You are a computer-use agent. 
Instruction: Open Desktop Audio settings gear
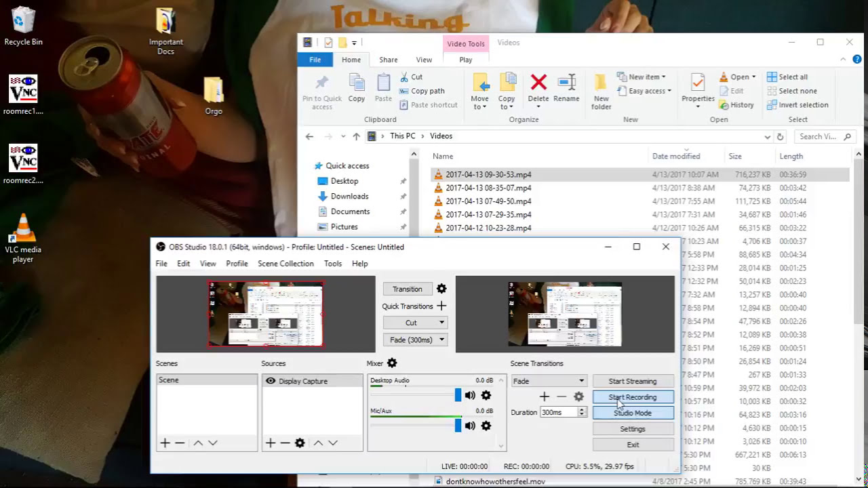click(486, 395)
